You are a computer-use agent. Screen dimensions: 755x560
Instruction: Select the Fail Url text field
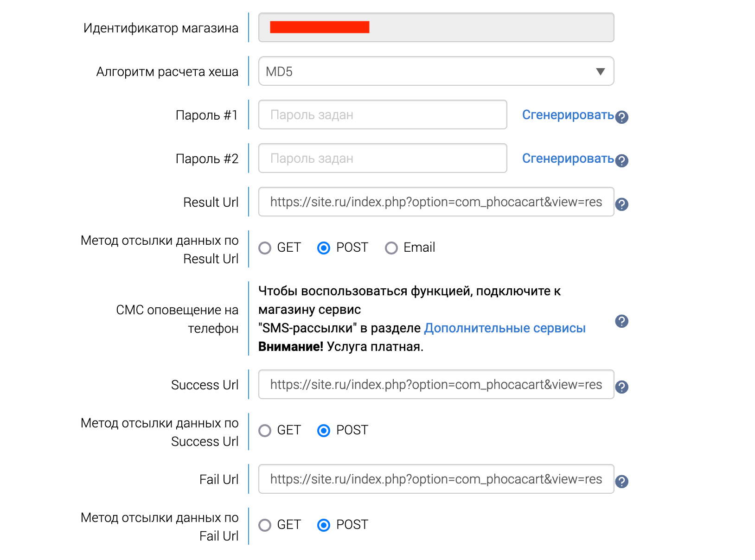click(x=436, y=479)
